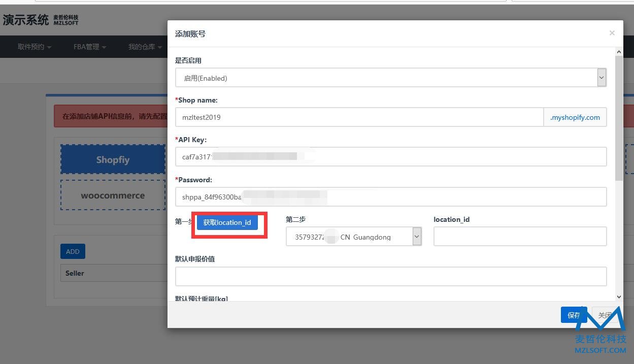Open the 取件预约 menu
634x364 pixels.
35,47
